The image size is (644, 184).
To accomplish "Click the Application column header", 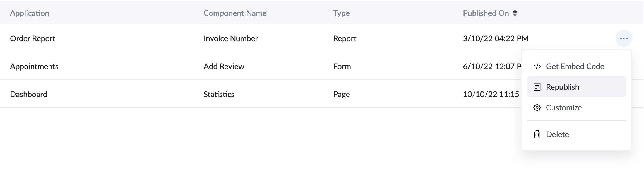I will 30,13.
